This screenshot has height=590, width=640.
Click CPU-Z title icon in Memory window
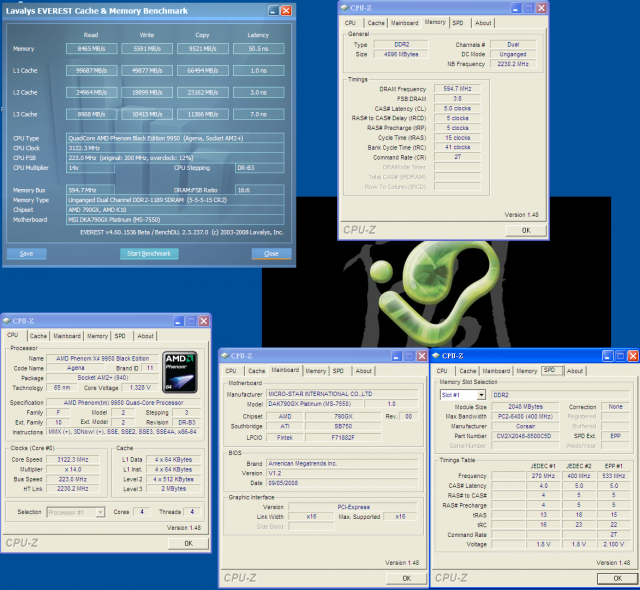click(344, 8)
